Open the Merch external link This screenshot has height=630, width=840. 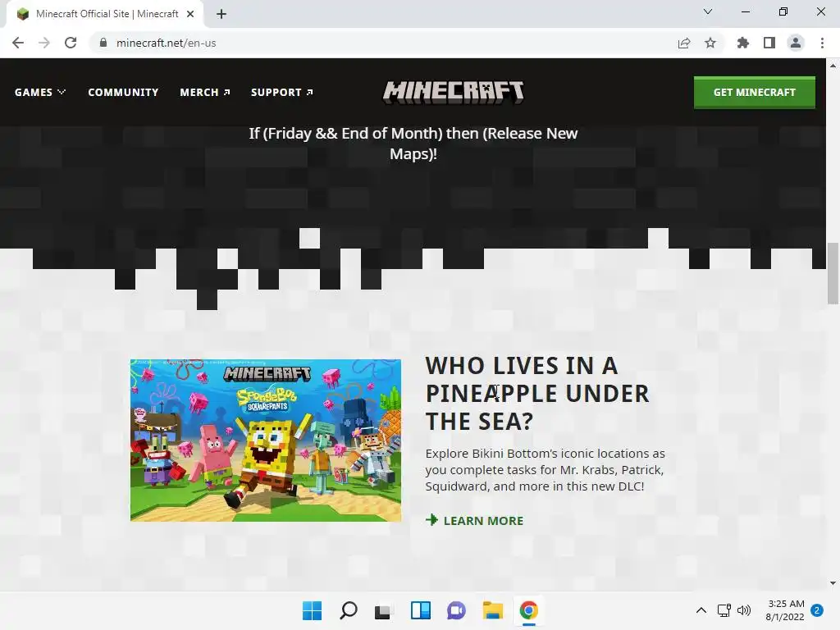[x=205, y=92]
